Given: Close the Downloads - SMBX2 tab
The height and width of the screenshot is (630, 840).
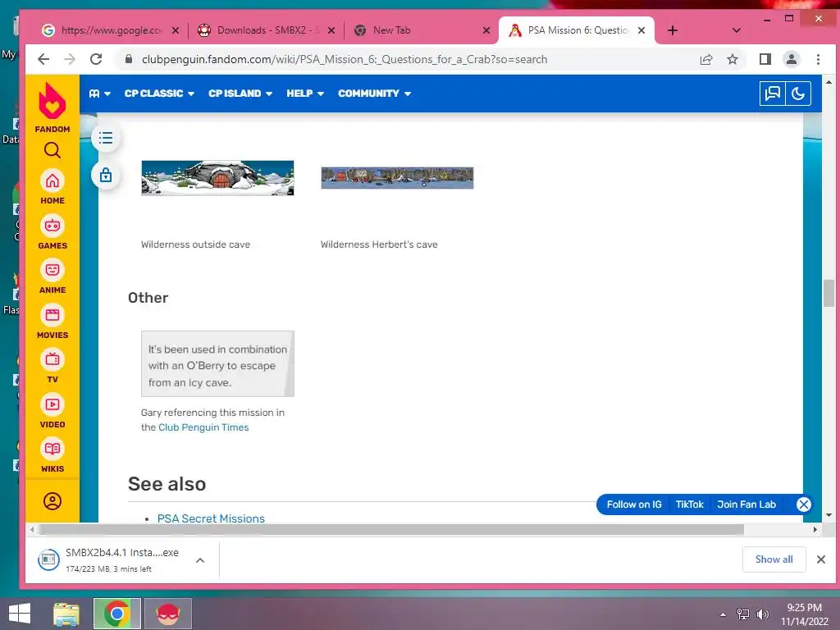Looking at the screenshot, I should coord(331,30).
